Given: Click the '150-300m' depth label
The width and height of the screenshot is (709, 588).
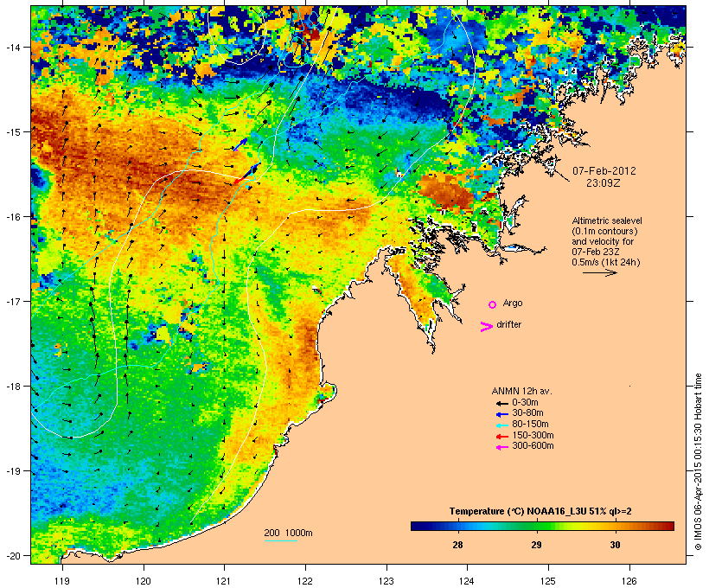Looking at the screenshot, I should tap(533, 435).
